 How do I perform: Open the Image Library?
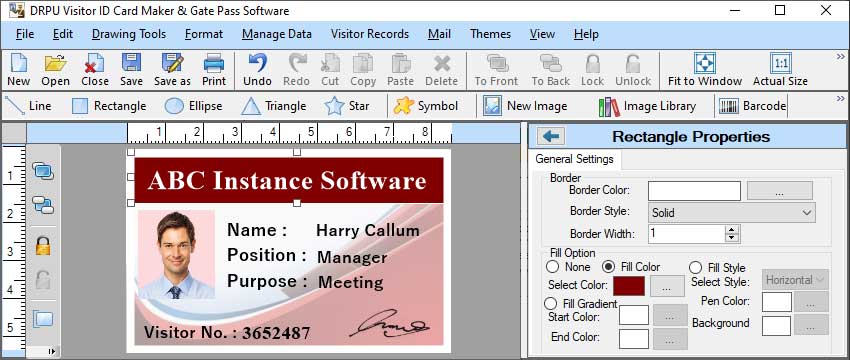[x=647, y=106]
